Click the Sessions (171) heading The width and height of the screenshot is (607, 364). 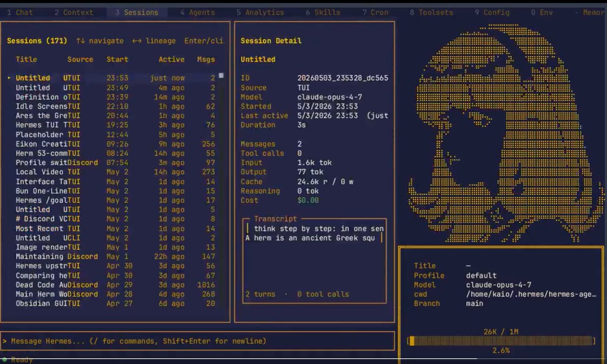[37, 40]
